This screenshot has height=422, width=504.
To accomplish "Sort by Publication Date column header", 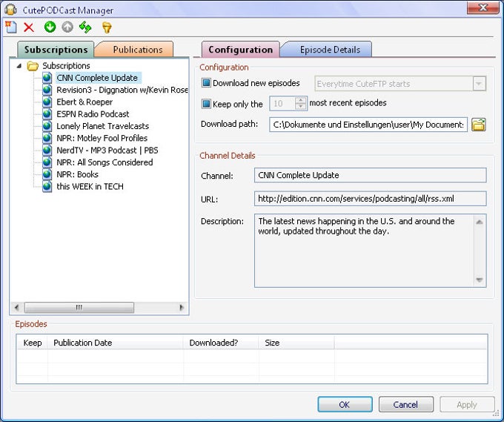I will 115,343.
